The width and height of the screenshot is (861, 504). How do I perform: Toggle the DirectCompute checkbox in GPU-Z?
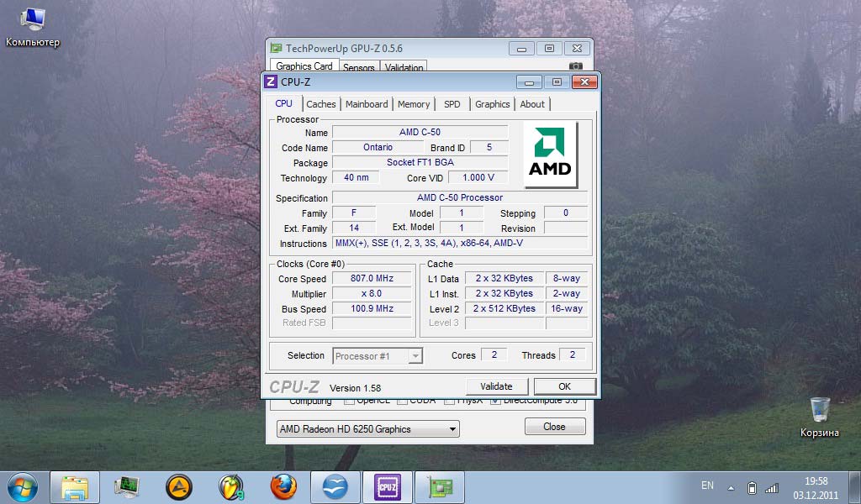pyautogui.click(x=495, y=402)
